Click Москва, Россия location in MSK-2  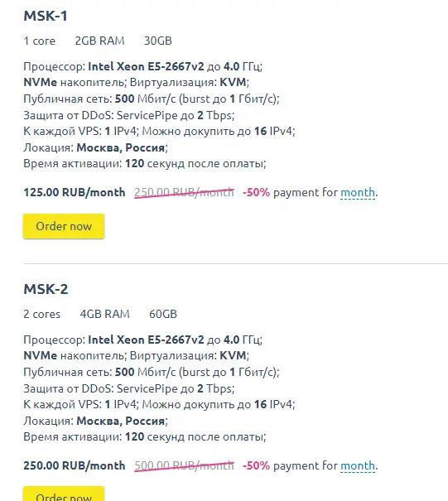pyautogui.click(x=120, y=421)
